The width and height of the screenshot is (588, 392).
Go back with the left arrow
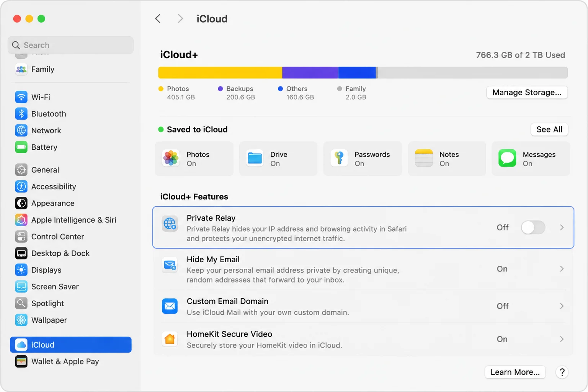click(158, 19)
